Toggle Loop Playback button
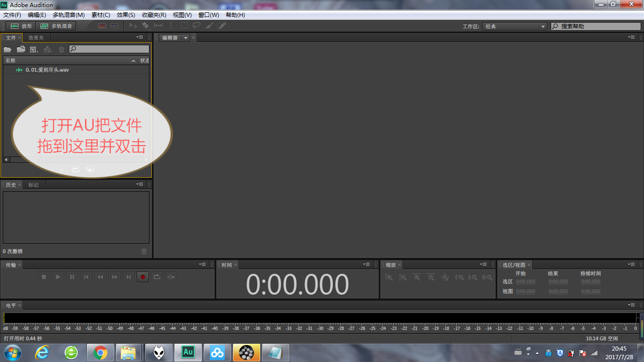This screenshot has width=644, height=362. tap(157, 277)
